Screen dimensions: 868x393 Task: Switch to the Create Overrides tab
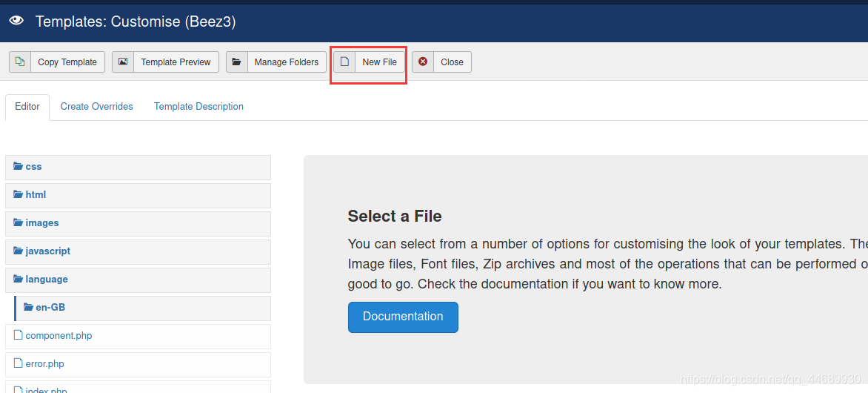(97, 107)
